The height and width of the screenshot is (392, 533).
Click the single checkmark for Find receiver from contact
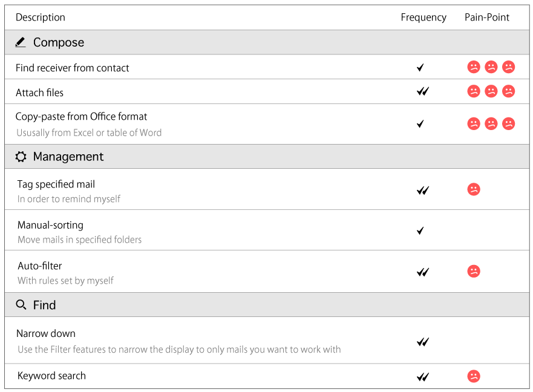(x=420, y=68)
